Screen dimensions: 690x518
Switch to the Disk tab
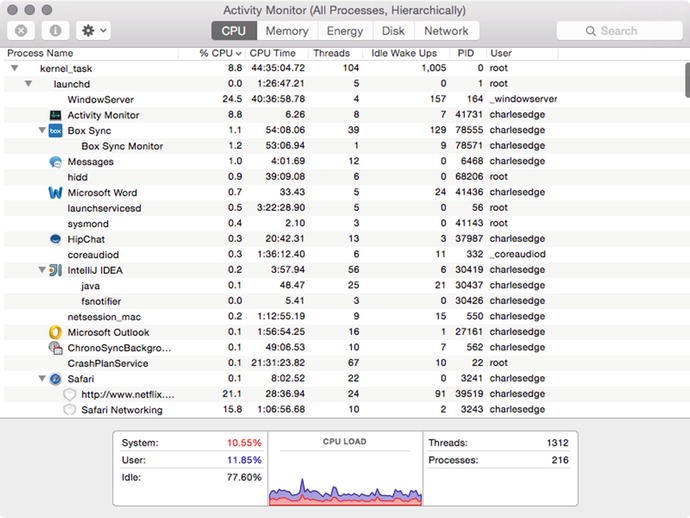pyautogui.click(x=393, y=31)
